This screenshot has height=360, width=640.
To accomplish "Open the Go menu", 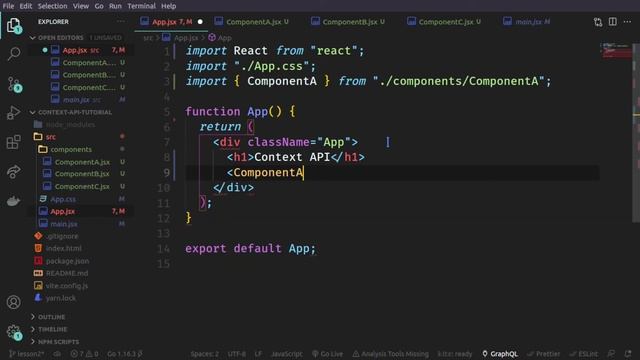I will (x=99, y=6).
